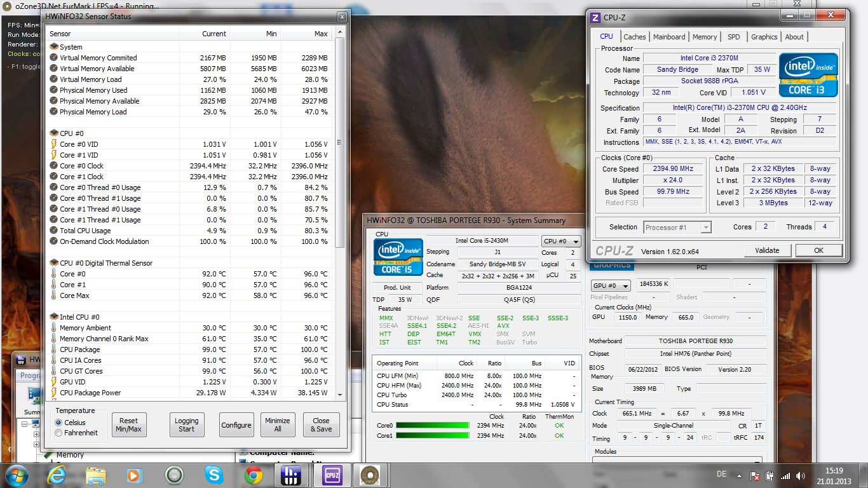Select the Memory Channel 0 Rank Max row

tap(190, 339)
